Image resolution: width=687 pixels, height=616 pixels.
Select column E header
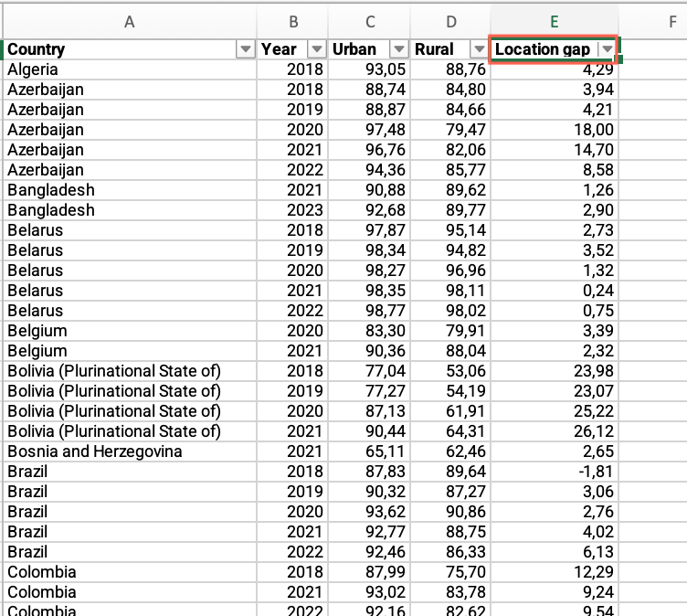coord(555,22)
